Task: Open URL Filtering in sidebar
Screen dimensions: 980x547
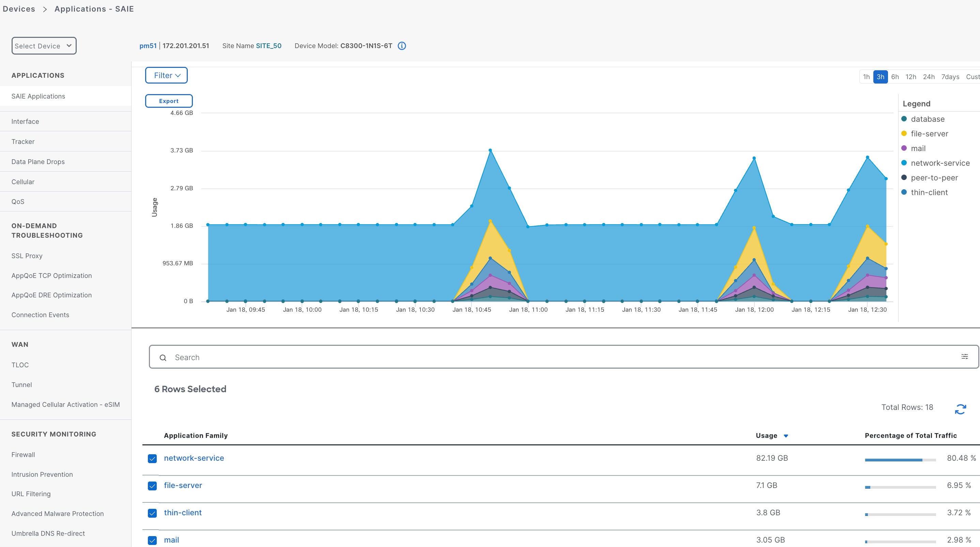Action: point(31,494)
